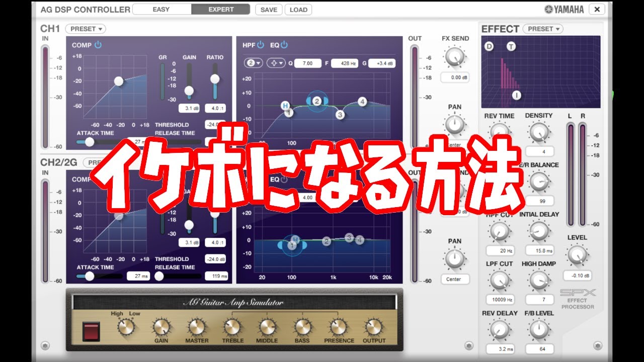Select band 3 node in CH1 EQ graph
Image resolution: width=644 pixels, height=362 pixels.
(x=340, y=115)
